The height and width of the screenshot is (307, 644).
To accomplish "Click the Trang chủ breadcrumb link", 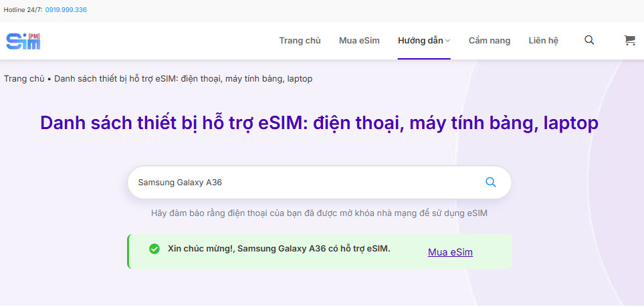I will pos(24,78).
